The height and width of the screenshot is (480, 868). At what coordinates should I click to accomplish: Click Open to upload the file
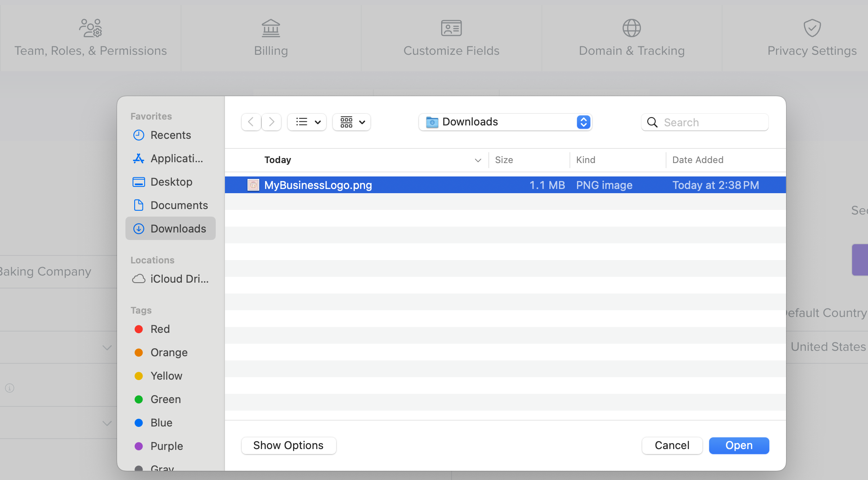click(739, 446)
